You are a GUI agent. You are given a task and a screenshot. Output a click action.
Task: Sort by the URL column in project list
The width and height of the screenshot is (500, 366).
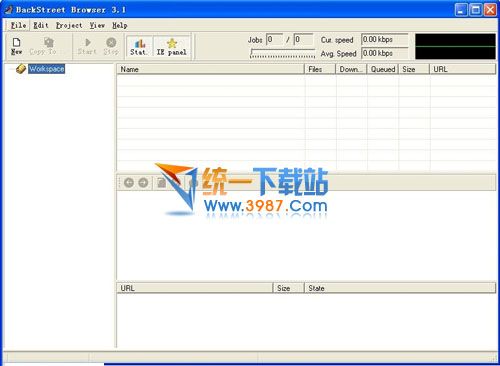coord(463,69)
